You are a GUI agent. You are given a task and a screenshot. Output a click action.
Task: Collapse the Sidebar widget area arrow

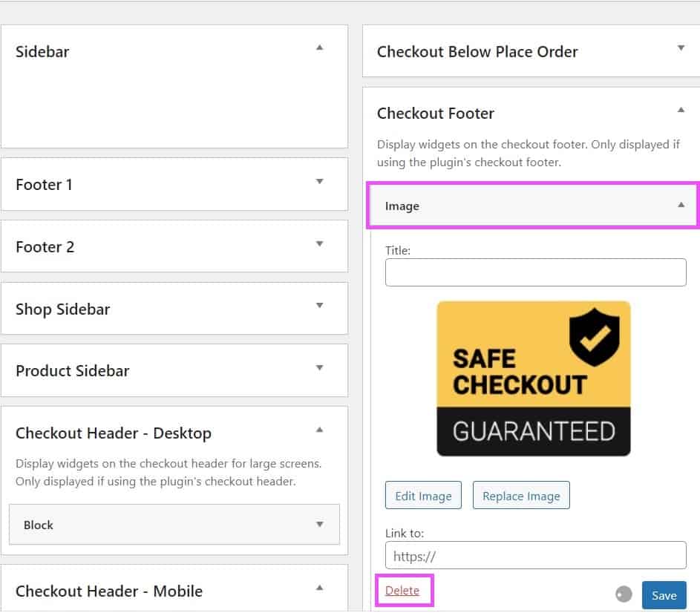pos(319,47)
